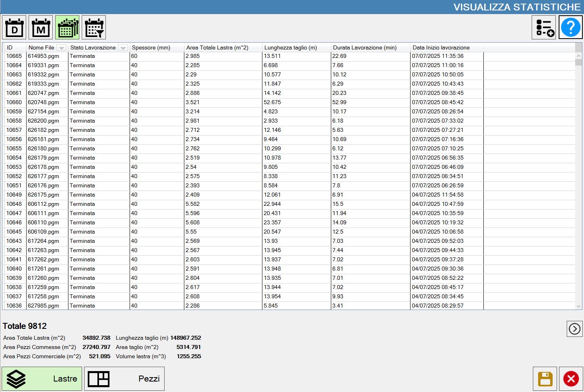Sort by Spessore (mm) column header
The width and height of the screenshot is (584, 392).
pos(157,47)
